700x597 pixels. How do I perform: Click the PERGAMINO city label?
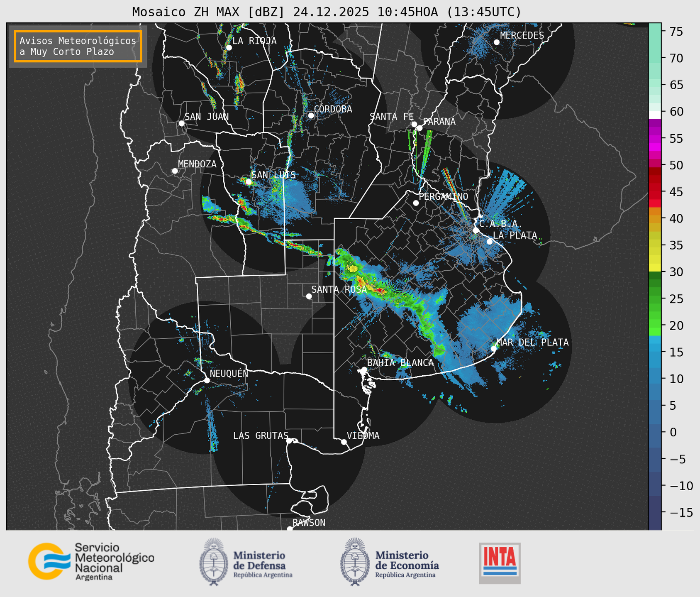[443, 196]
